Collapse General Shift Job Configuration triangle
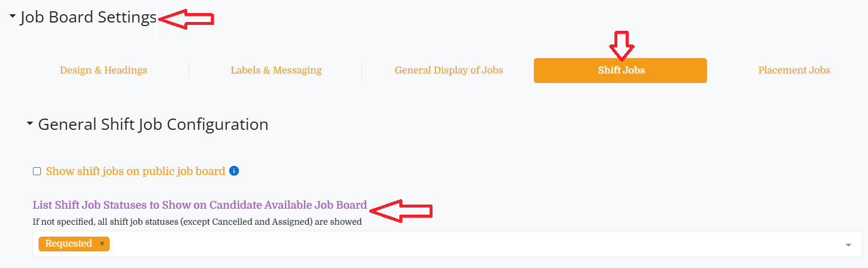 point(30,125)
